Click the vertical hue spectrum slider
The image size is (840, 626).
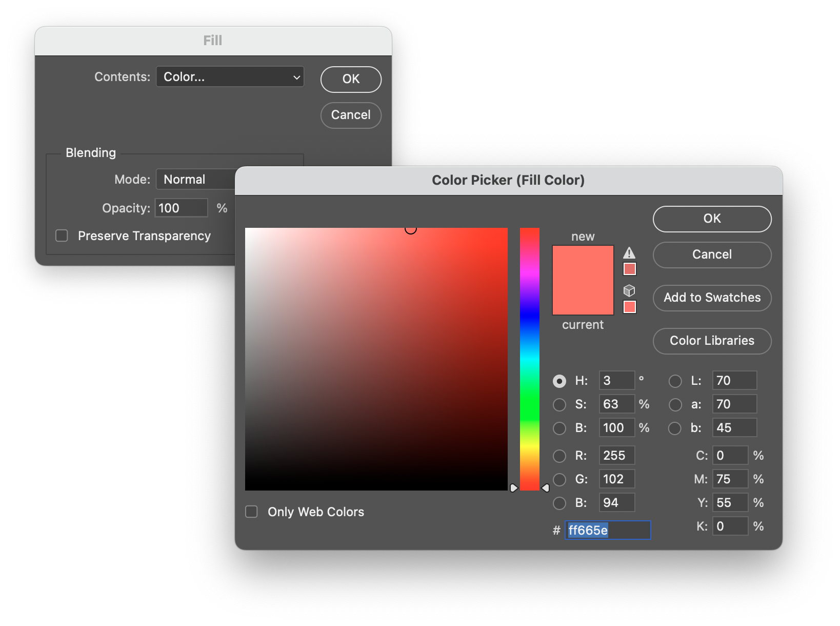point(530,359)
